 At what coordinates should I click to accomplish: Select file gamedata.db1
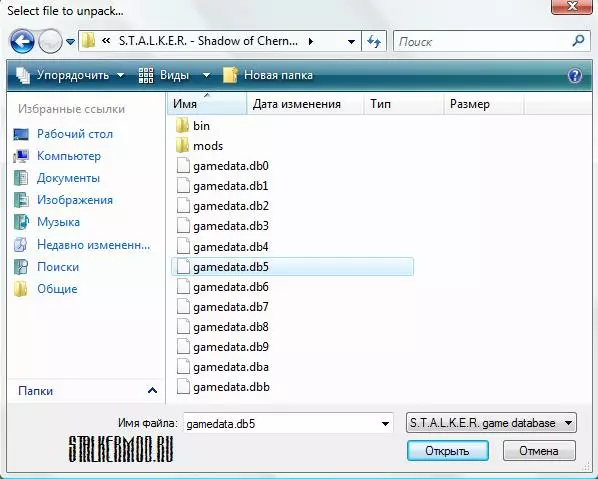223,186
